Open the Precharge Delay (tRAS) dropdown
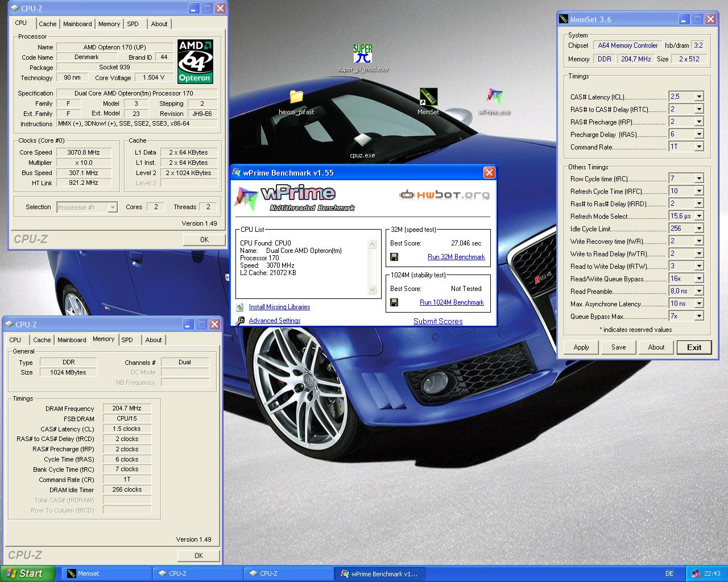The width and height of the screenshot is (728, 582). tap(699, 134)
